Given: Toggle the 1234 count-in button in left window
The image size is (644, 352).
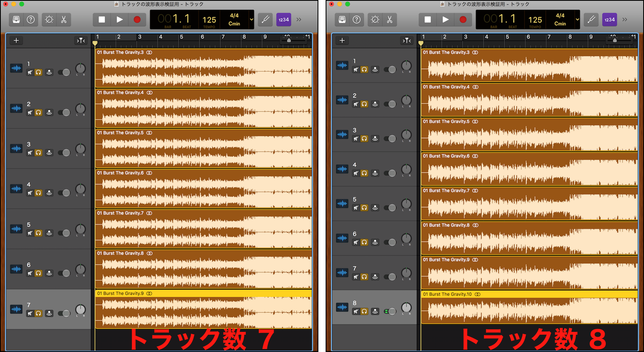Looking at the screenshot, I should point(284,20).
